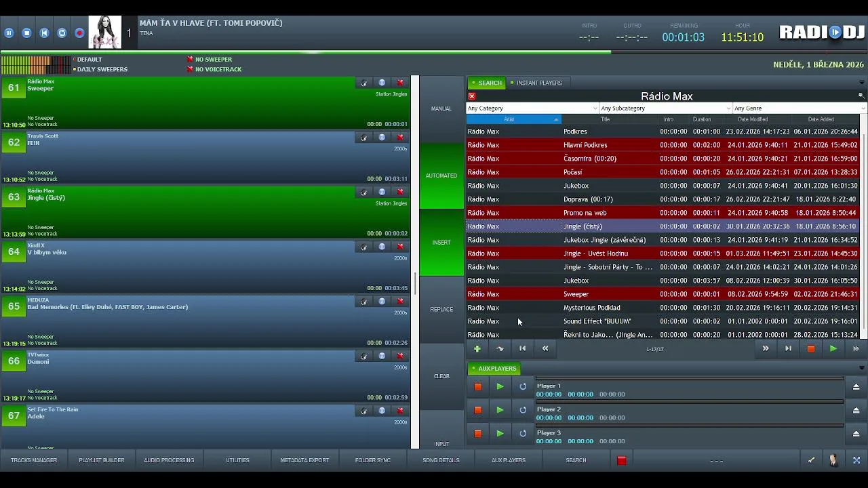Open SONG DETAILS

pos(441,460)
